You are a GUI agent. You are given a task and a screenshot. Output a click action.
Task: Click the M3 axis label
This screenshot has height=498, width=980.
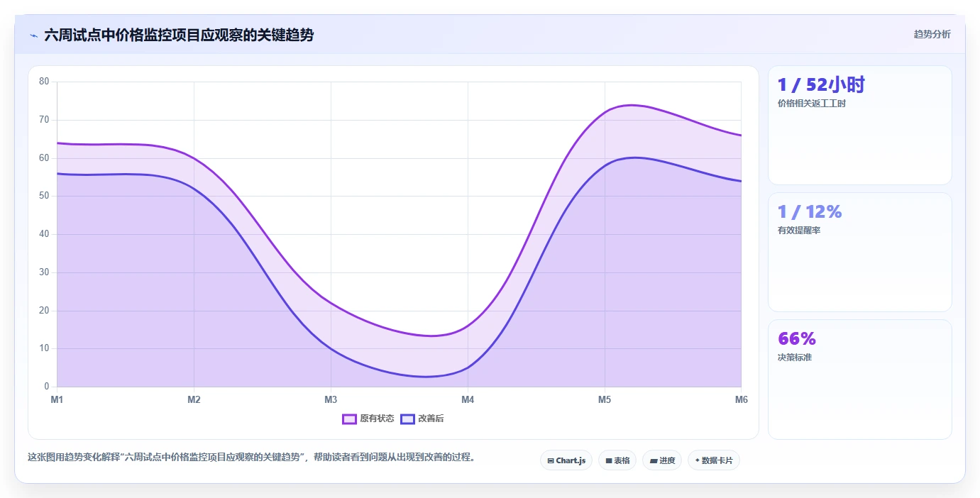click(331, 399)
